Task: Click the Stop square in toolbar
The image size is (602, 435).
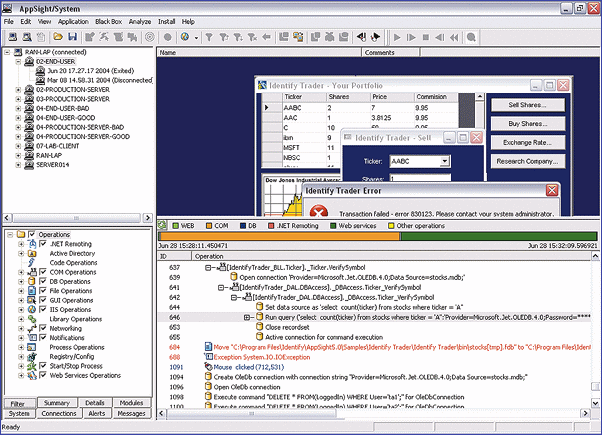Action: pos(426,37)
